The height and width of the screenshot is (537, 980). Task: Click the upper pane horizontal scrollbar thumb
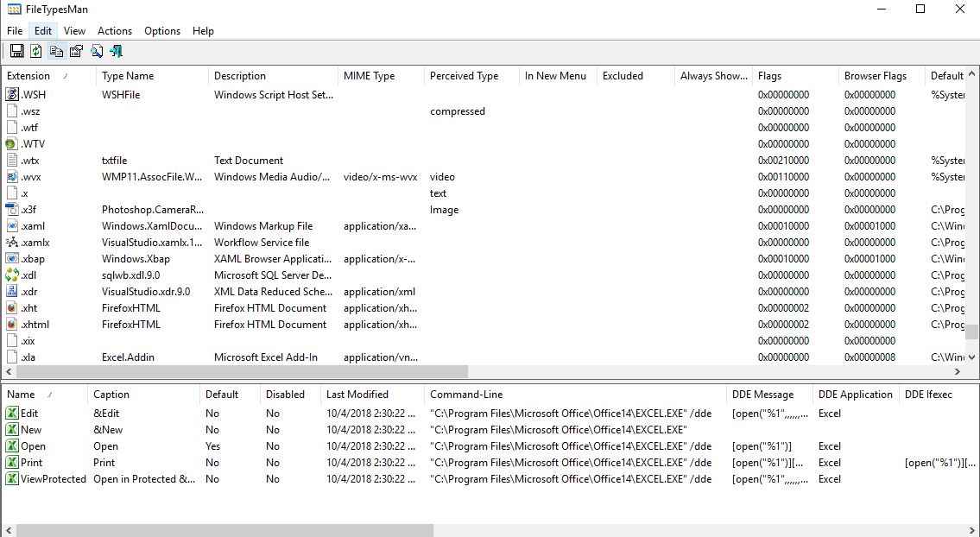click(242, 372)
